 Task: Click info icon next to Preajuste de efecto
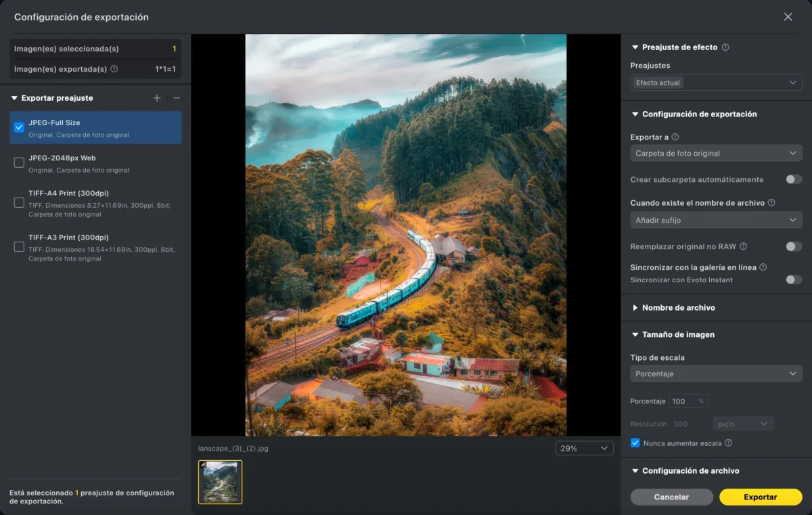click(x=725, y=47)
